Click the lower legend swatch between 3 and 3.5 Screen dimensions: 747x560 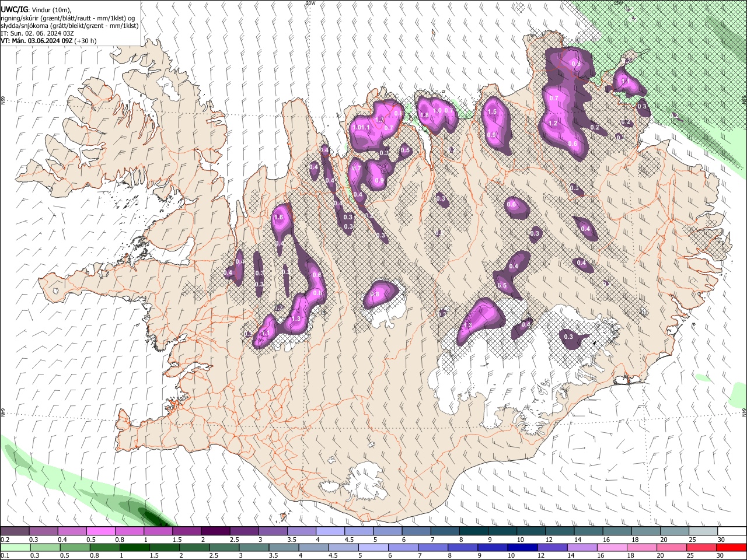coord(254,547)
